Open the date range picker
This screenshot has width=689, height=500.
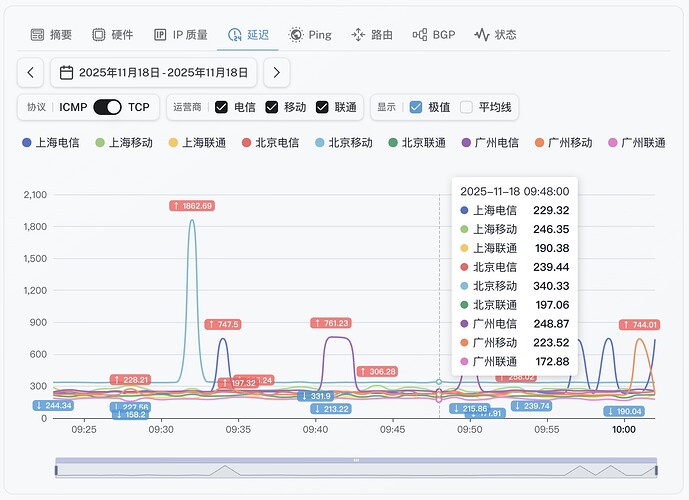point(154,73)
